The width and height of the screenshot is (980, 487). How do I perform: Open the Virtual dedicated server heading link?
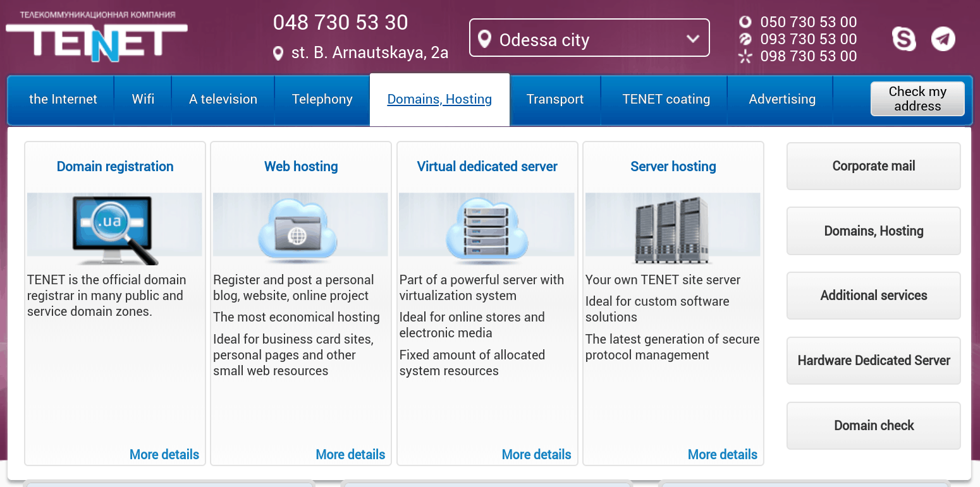pyautogui.click(x=487, y=167)
